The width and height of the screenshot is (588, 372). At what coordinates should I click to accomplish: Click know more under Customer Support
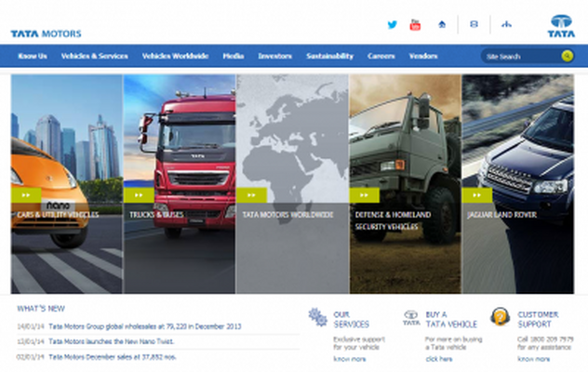point(534,359)
